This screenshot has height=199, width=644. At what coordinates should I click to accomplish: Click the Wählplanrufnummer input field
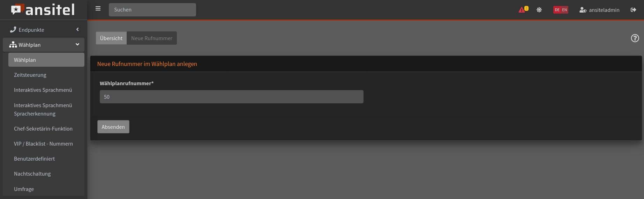point(232,97)
